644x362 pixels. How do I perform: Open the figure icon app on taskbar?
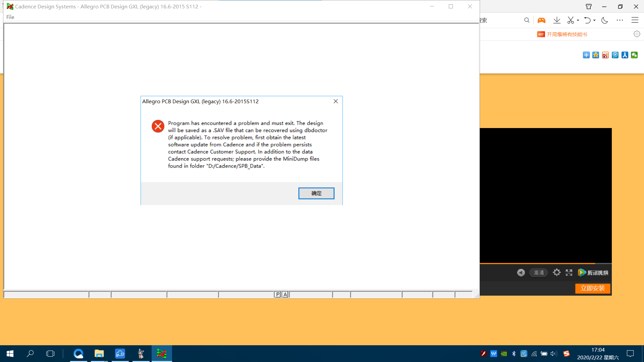pos(141,354)
